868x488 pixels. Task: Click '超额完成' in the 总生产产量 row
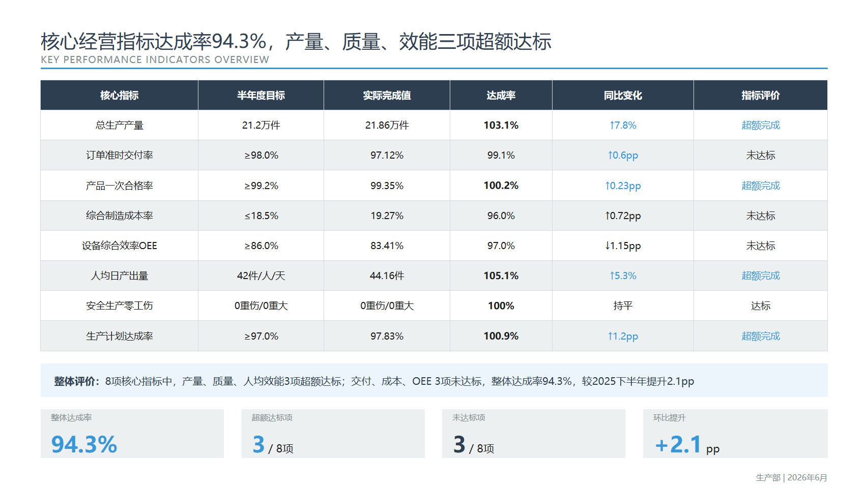tap(761, 125)
